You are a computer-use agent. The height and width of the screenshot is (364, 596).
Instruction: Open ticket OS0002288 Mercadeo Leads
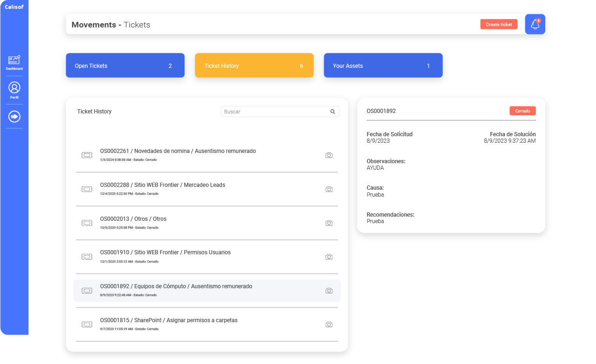tap(162, 185)
